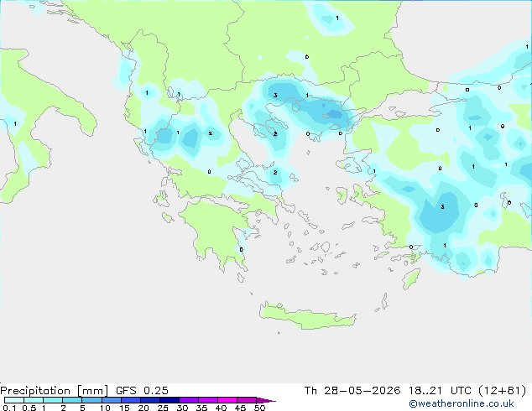Click the 'Precipitation [mm]' title text
This screenshot has width=532, height=411.
(55, 391)
